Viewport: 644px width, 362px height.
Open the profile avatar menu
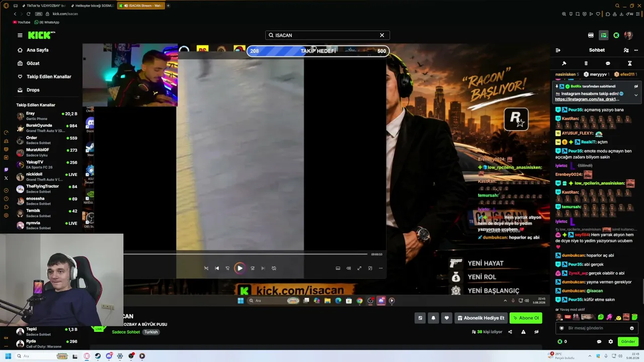(628, 35)
